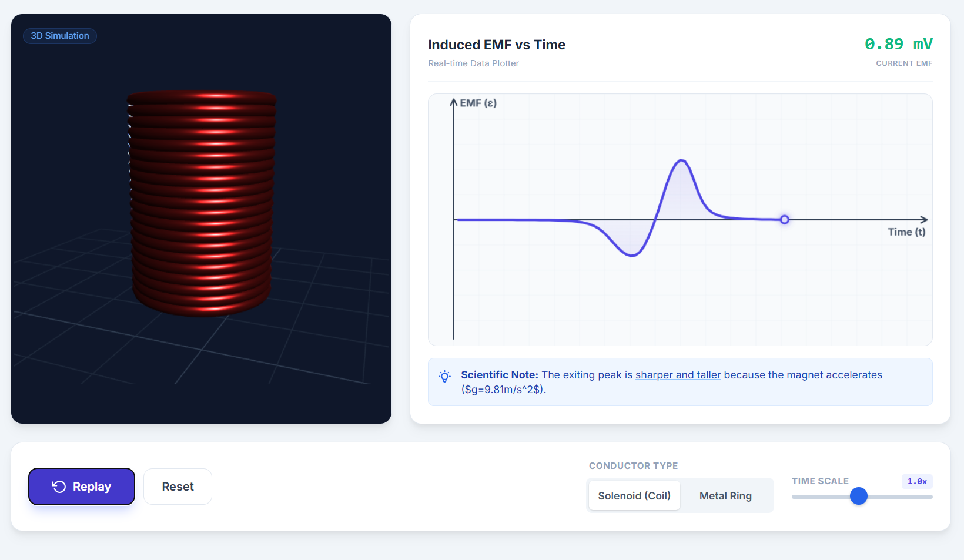Click the 3D Simulation badge
964x560 pixels.
tap(60, 36)
